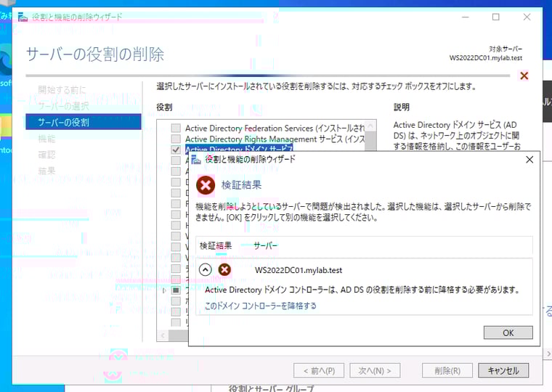Viewport: 552px width, 392px height.
Task: Close the validation results dialog with X
Action: (x=529, y=160)
